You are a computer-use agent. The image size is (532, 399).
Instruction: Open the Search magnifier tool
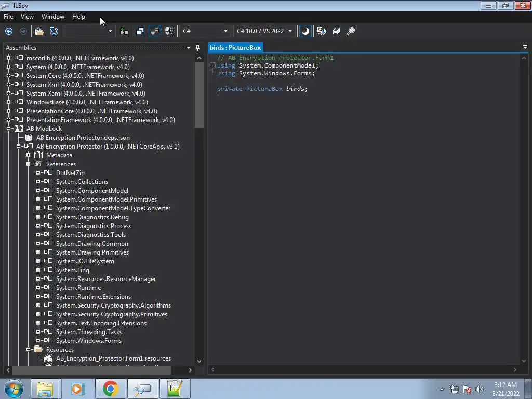(351, 31)
